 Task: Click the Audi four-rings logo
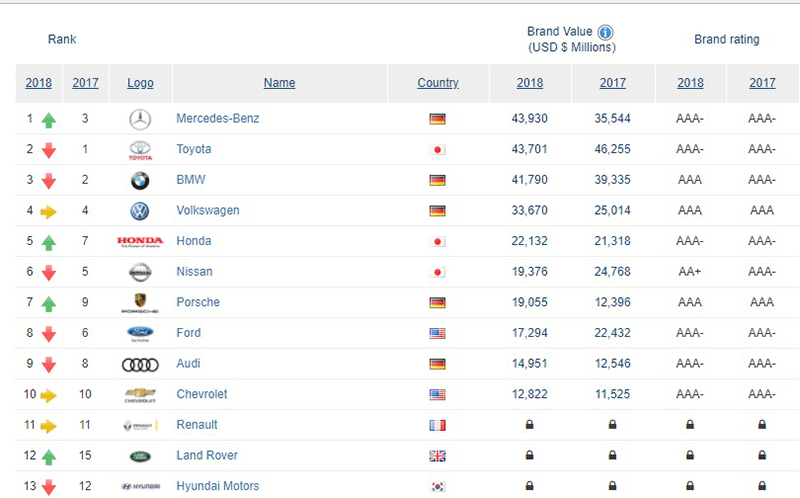point(140,364)
